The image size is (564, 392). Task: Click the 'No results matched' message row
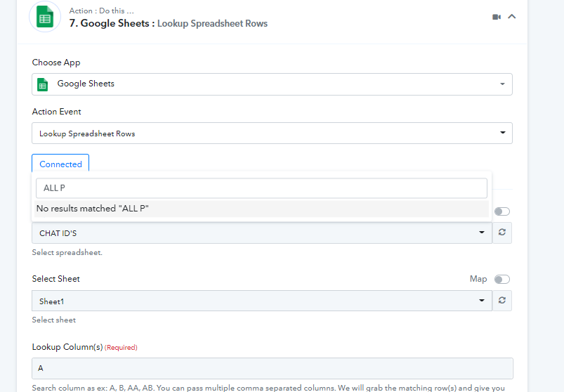261,209
